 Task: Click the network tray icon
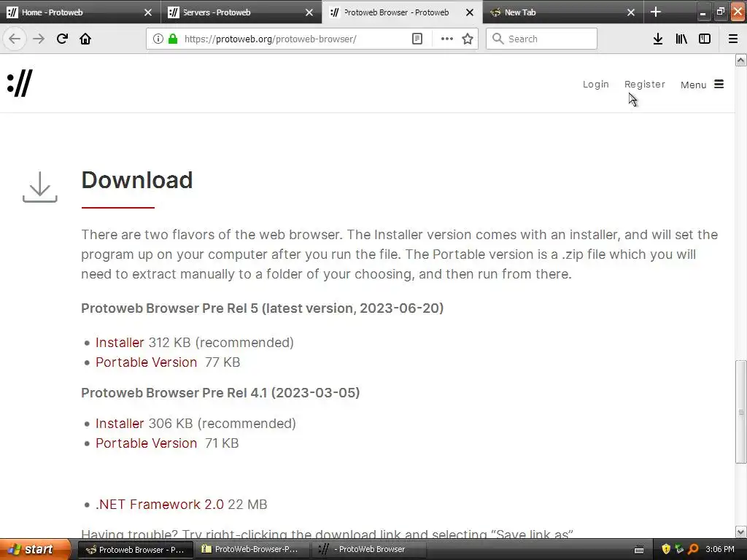(679, 550)
